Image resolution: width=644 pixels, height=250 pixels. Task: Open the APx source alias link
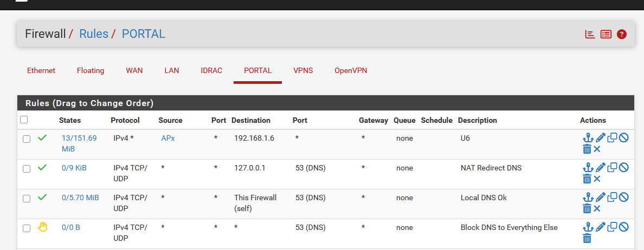[x=168, y=138]
